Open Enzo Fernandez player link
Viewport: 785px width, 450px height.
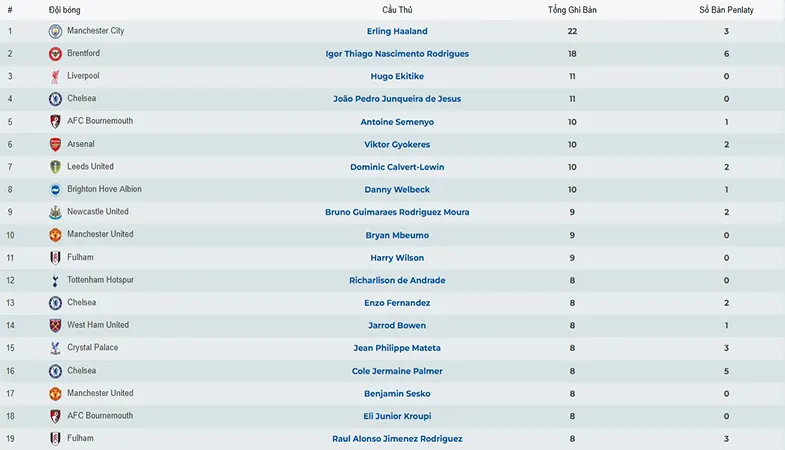point(397,303)
